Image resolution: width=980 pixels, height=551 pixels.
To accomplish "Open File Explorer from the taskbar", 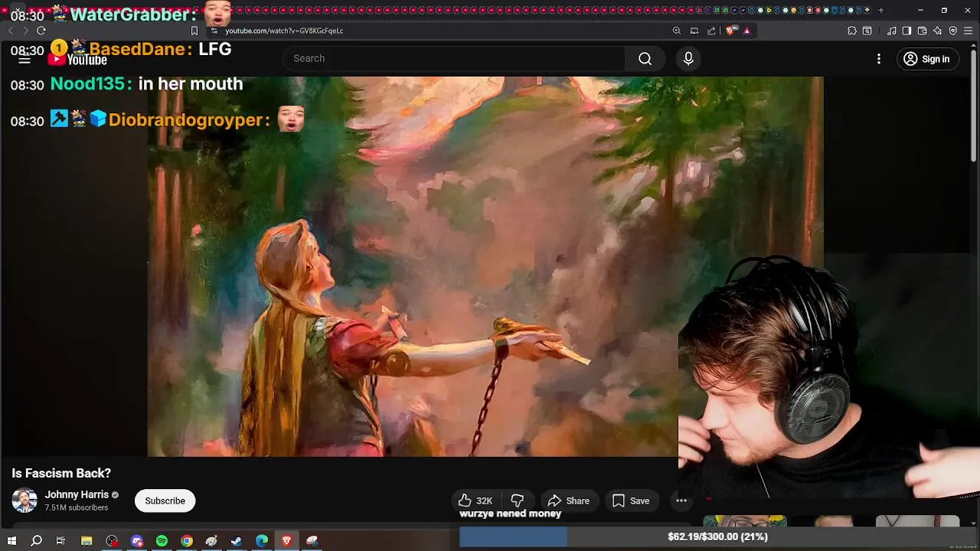I will tap(87, 541).
